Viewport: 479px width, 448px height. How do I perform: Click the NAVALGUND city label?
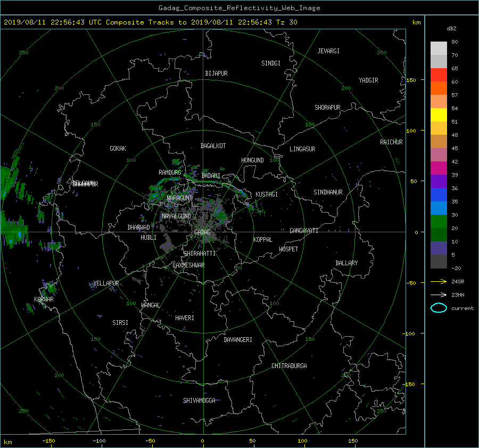(176, 216)
